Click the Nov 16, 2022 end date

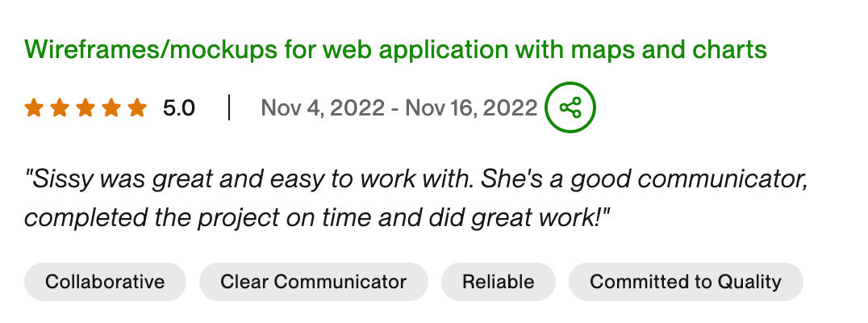click(x=471, y=107)
